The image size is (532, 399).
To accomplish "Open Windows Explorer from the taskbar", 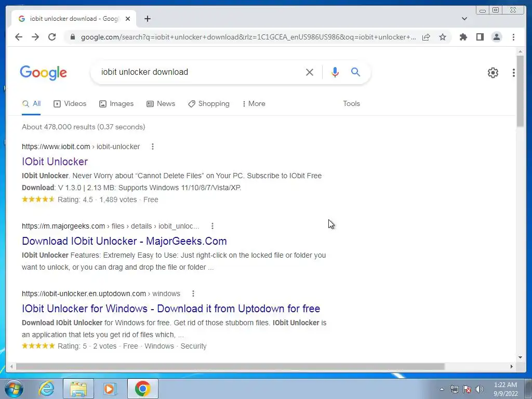I will tap(78, 389).
